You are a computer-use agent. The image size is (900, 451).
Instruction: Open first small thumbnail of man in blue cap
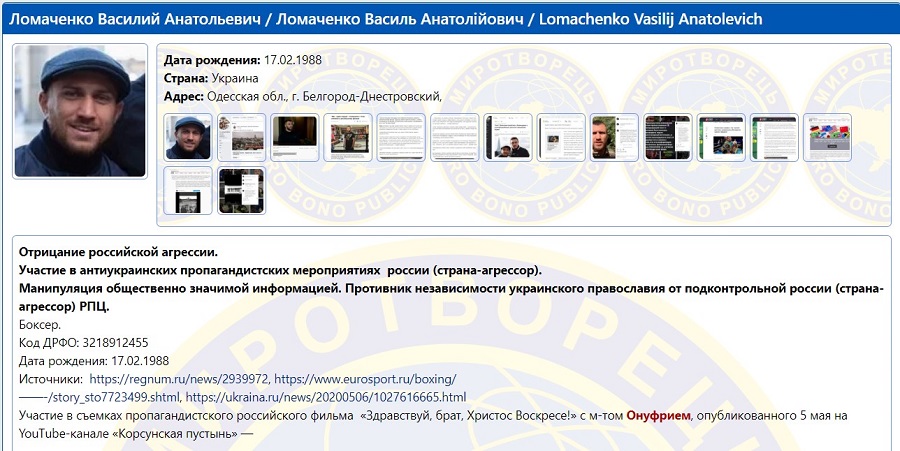pos(188,138)
